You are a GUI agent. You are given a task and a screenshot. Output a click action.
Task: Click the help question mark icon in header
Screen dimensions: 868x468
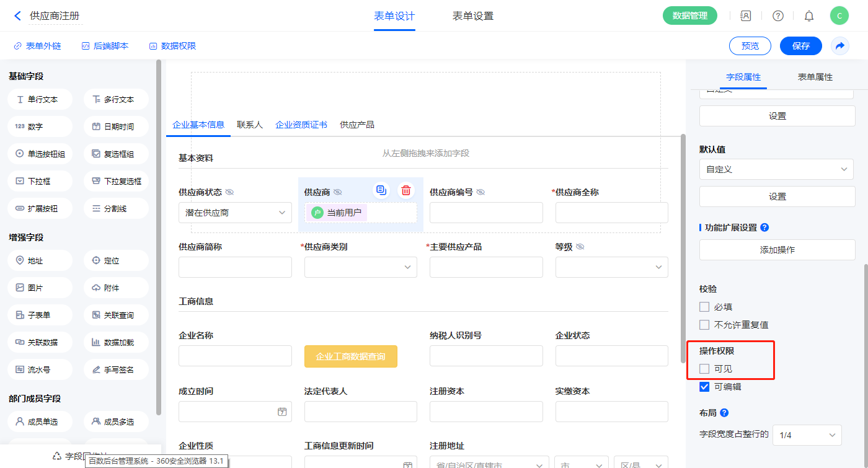[x=777, y=16]
